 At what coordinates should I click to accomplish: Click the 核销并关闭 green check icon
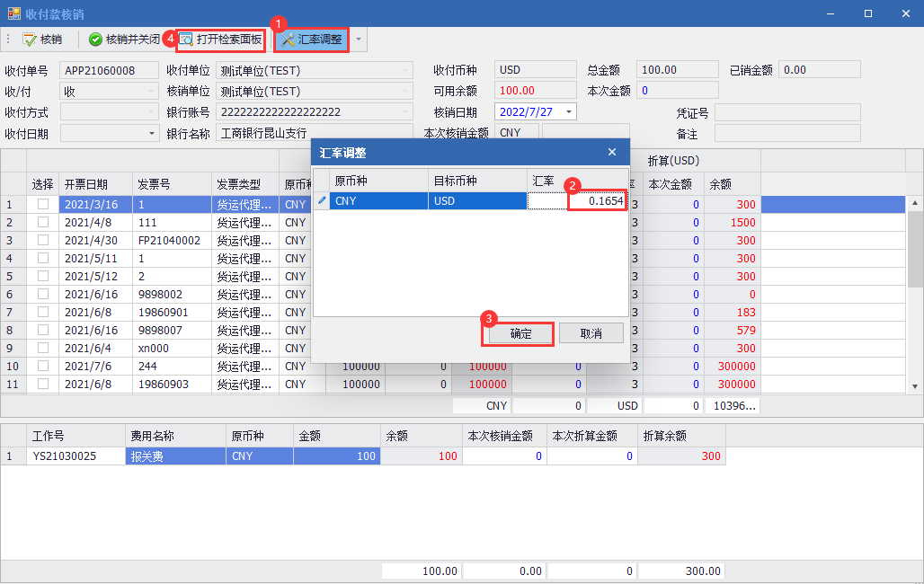(x=95, y=40)
